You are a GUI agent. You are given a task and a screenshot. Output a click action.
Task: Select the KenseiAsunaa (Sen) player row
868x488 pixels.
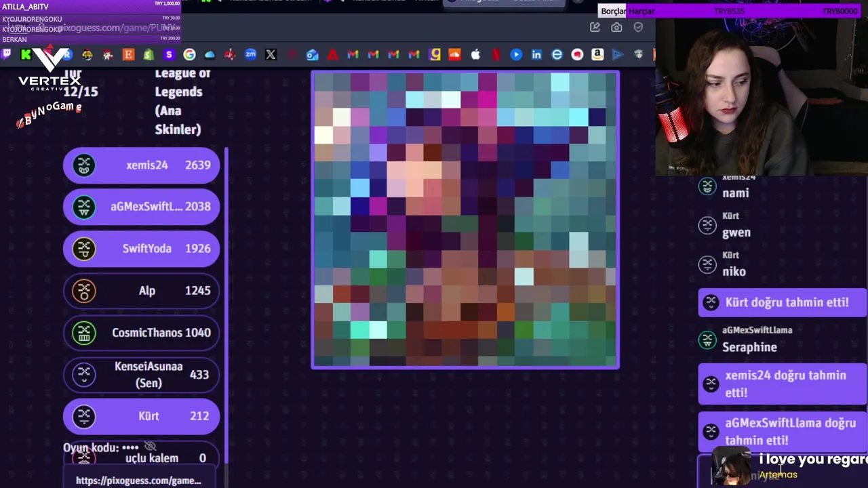tap(141, 375)
